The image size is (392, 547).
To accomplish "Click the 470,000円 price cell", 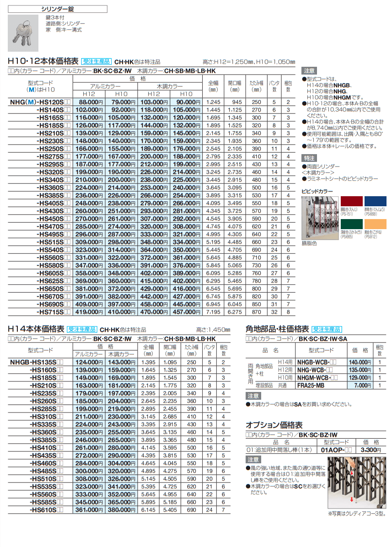I will 154,312.
